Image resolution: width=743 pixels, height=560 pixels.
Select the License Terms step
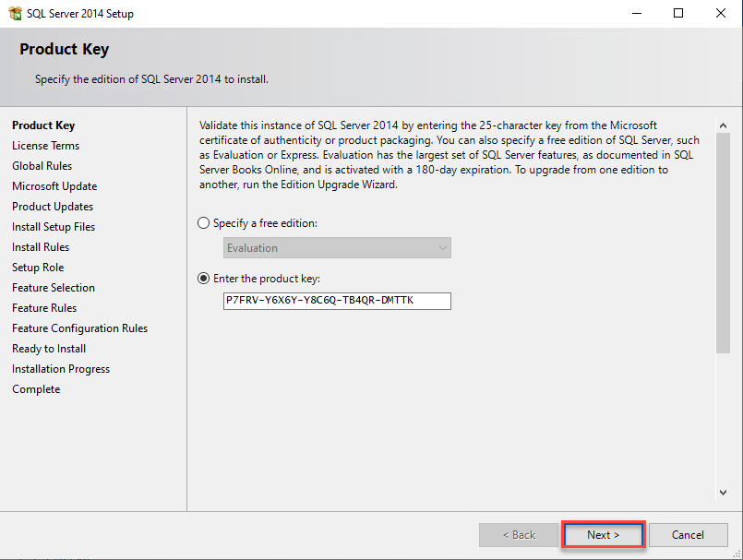coord(45,146)
